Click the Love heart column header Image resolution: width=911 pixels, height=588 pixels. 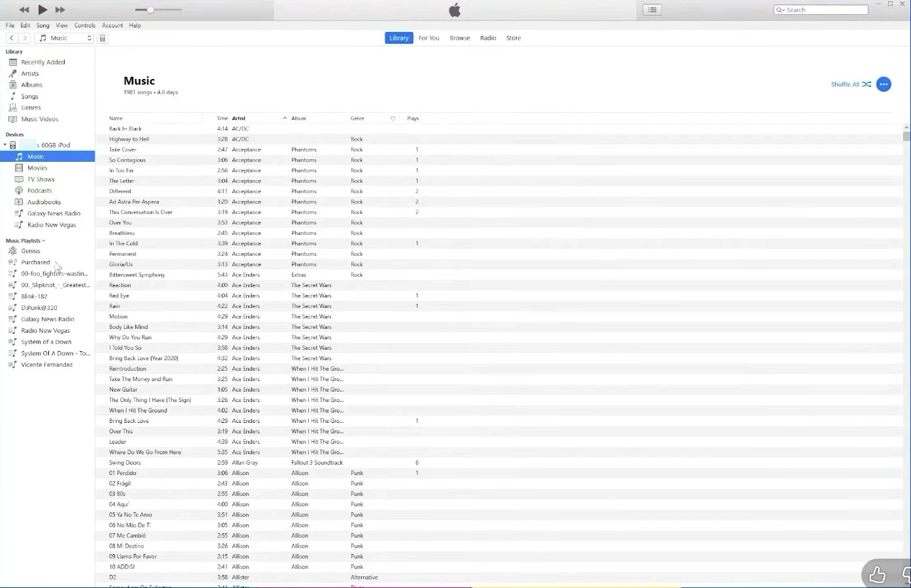click(392, 119)
